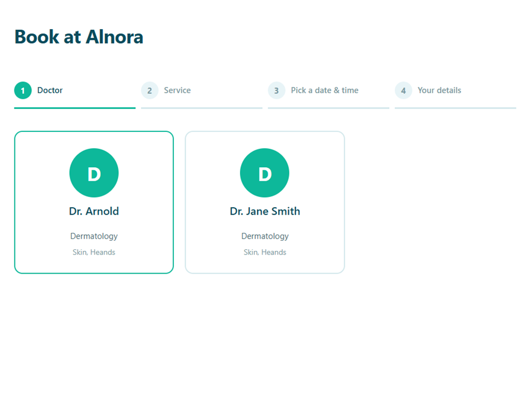The height and width of the screenshot is (406, 532).
Task: Click step number 4 circle
Action: (x=403, y=90)
